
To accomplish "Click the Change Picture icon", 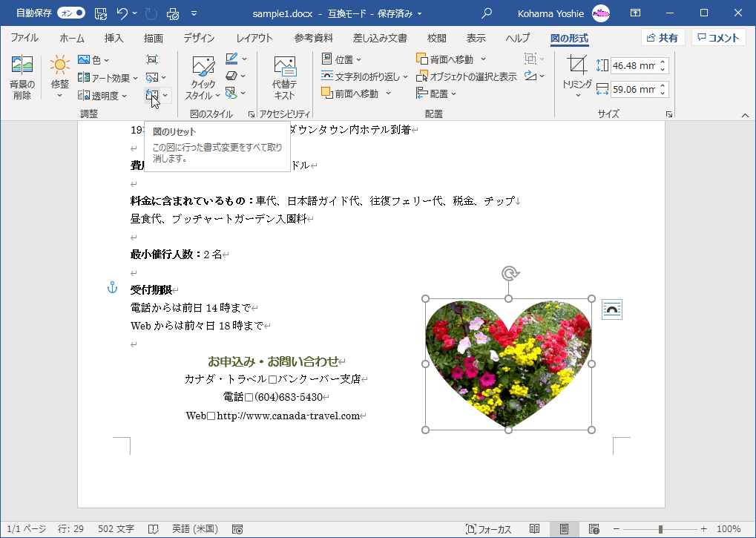I will pyautogui.click(x=152, y=77).
